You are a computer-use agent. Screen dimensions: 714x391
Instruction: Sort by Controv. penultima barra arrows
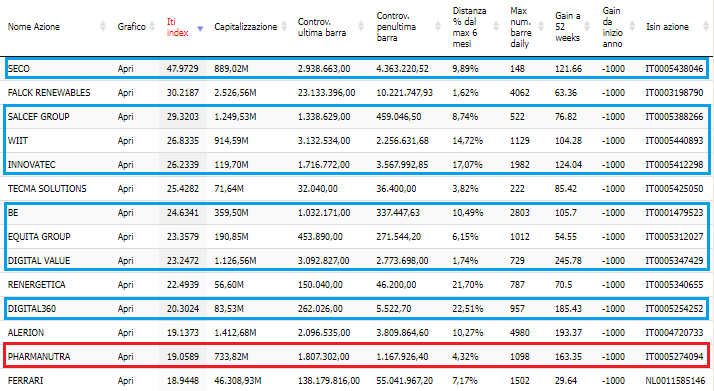pos(438,27)
